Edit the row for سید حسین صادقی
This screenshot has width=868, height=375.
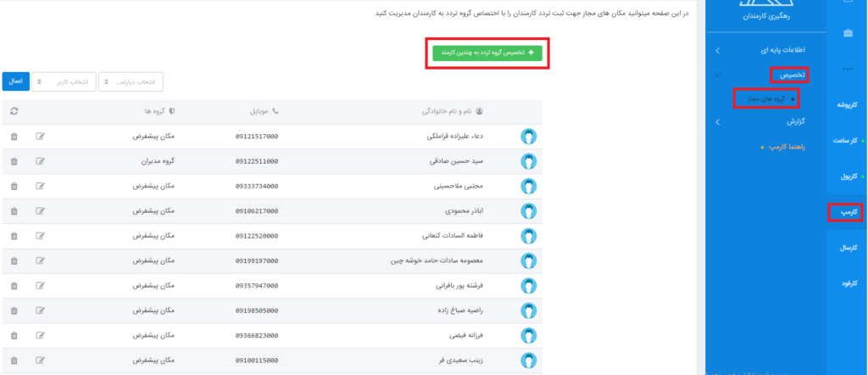pyautogui.click(x=41, y=160)
